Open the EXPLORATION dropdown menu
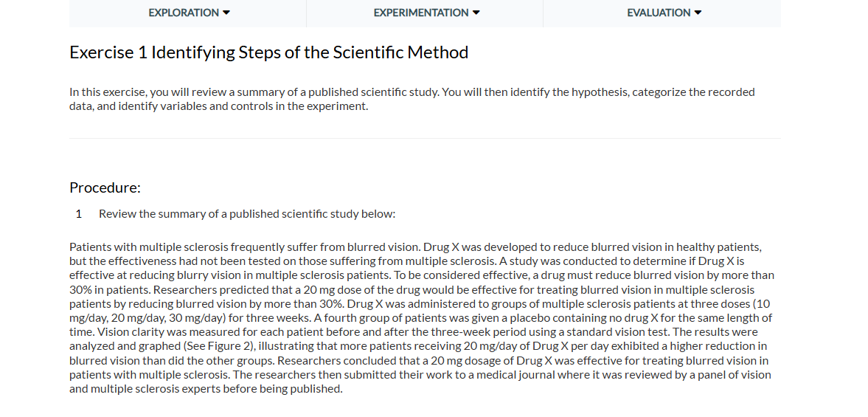Screen dimensions: 868x417 [188, 13]
